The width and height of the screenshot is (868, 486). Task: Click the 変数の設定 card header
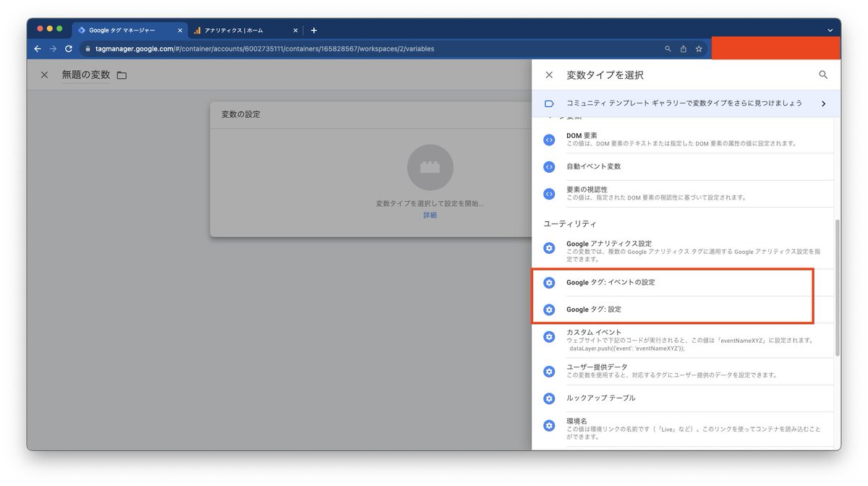[x=370, y=114]
